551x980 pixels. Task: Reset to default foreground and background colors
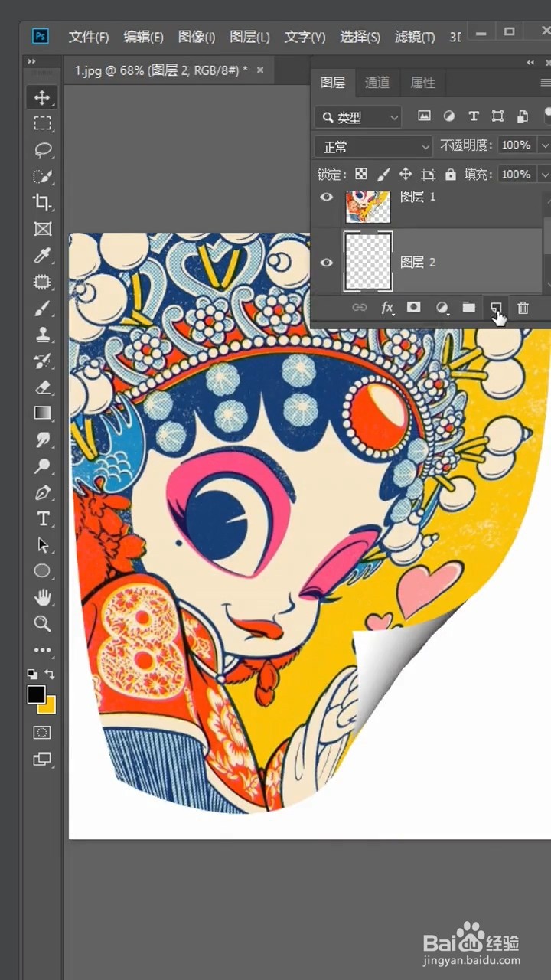(32, 674)
